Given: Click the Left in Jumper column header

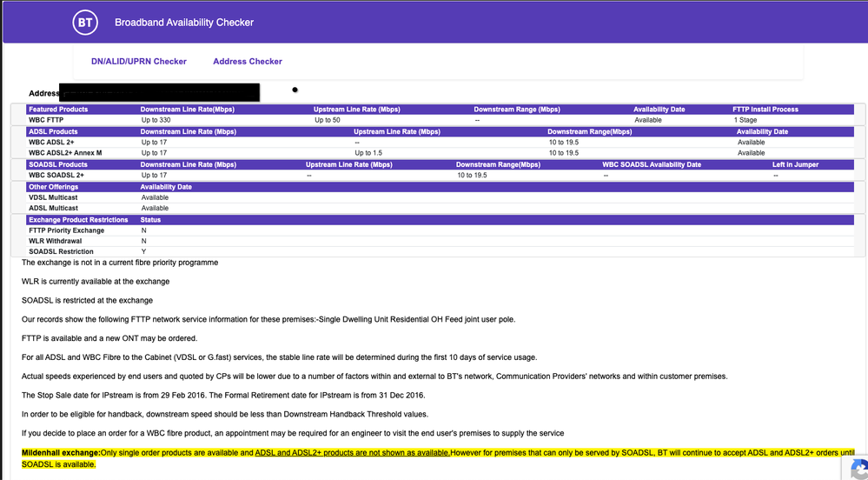Looking at the screenshot, I should pos(795,164).
